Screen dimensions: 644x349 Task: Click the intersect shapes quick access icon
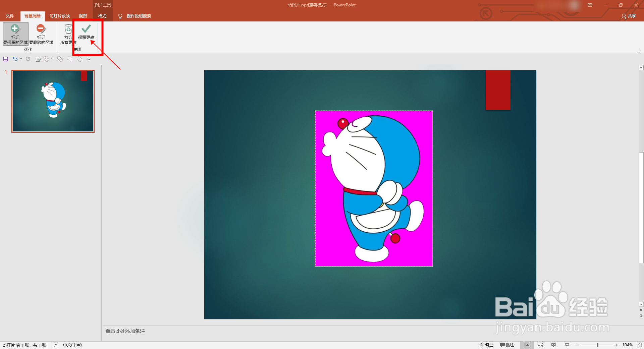point(60,59)
